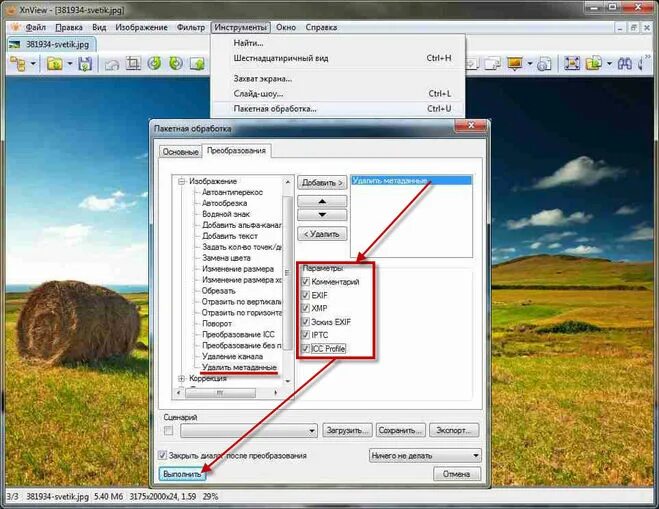The image size is (659, 509).
Task: Open dropdown arrow next to Open folder
Action: point(70,64)
